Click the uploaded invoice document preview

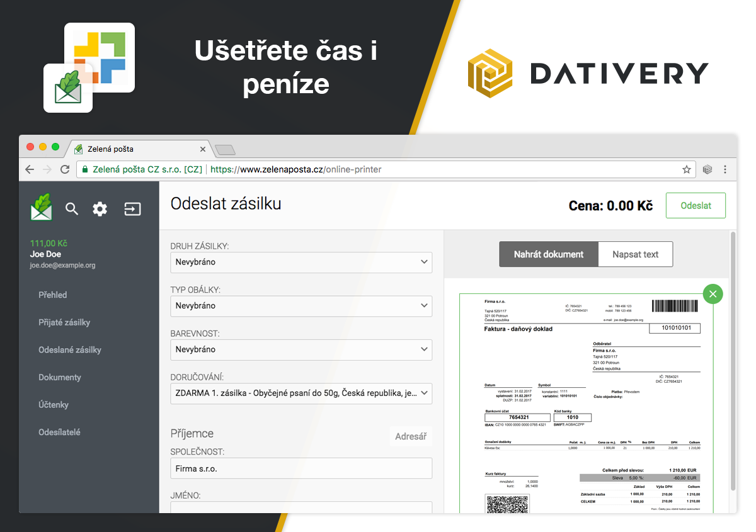[586, 403]
